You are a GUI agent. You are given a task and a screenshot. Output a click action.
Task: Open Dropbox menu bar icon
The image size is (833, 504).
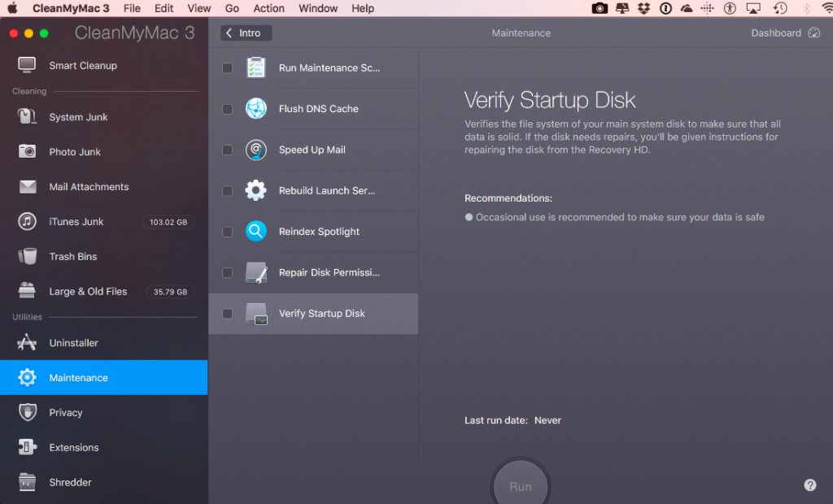(x=644, y=8)
